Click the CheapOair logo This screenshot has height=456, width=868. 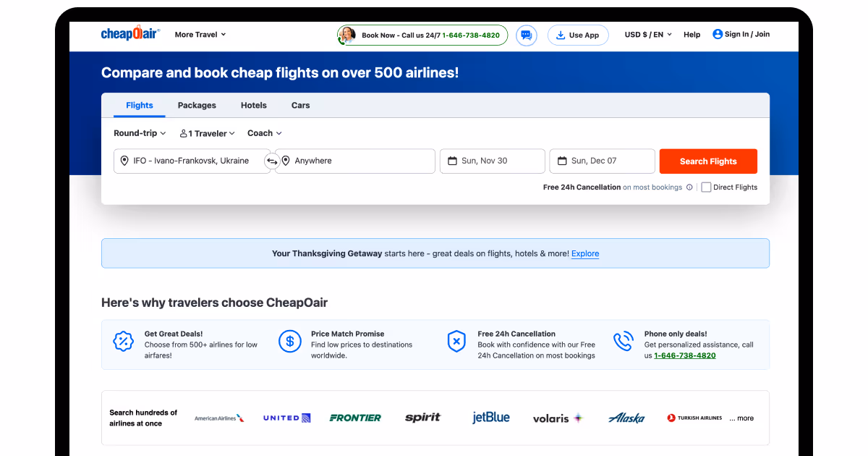[x=130, y=33]
